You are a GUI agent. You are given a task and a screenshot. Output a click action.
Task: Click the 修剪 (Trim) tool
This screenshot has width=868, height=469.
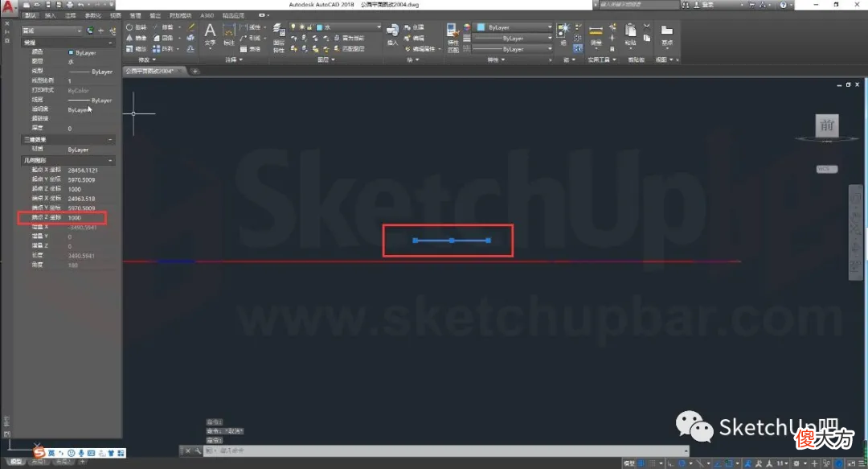[162, 27]
